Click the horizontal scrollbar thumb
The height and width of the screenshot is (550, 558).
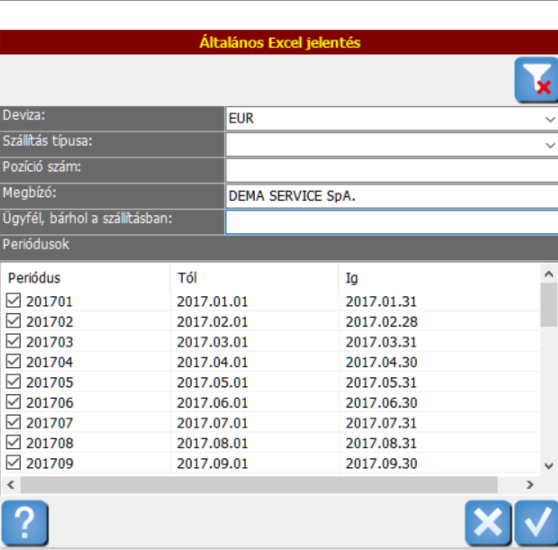(259, 485)
